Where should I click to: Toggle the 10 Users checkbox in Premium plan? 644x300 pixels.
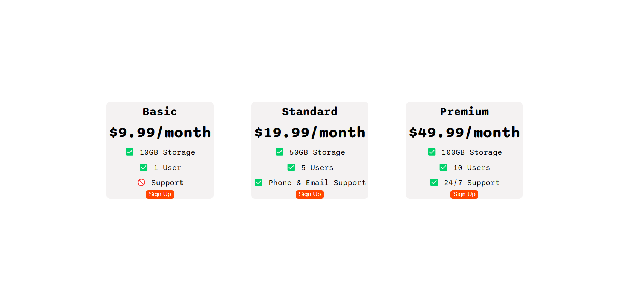pos(444,167)
